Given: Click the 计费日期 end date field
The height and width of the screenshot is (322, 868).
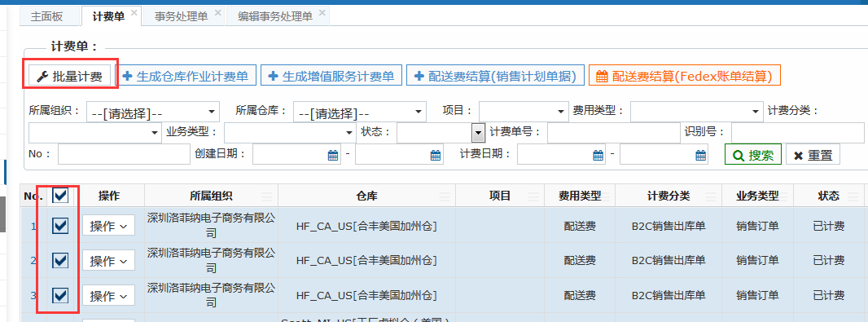Looking at the screenshot, I should [664, 154].
